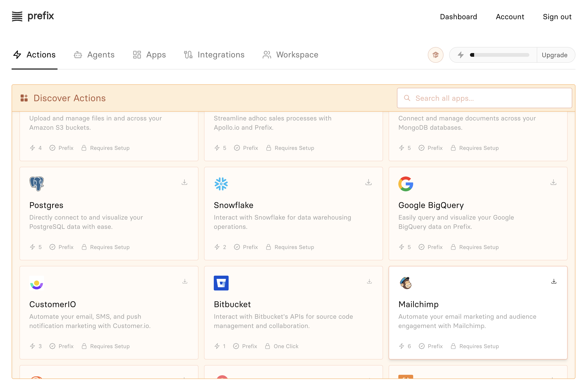Click the Google BigQuery G logo

pyautogui.click(x=406, y=184)
